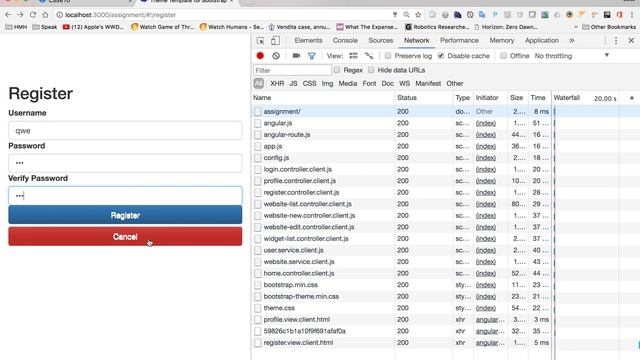Filter requests by CSS type
The height and width of the screenshot is (360, 640).
[x=309, y=83]
